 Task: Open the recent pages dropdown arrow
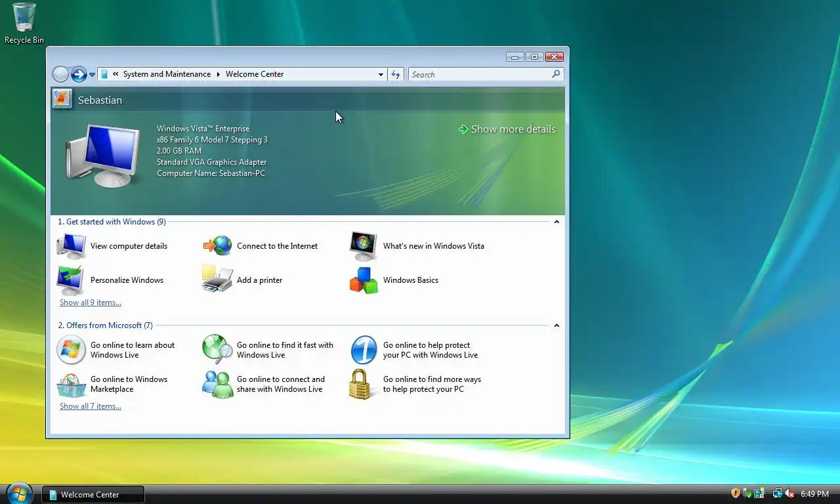93,74
